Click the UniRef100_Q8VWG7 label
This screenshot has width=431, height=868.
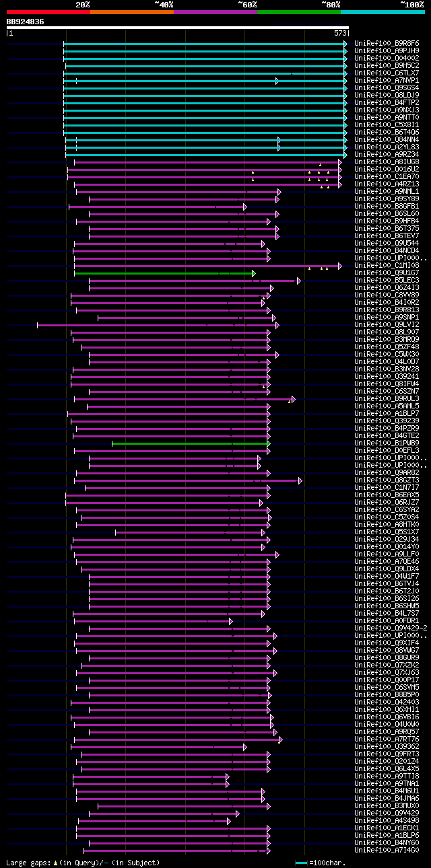point(387,651)
